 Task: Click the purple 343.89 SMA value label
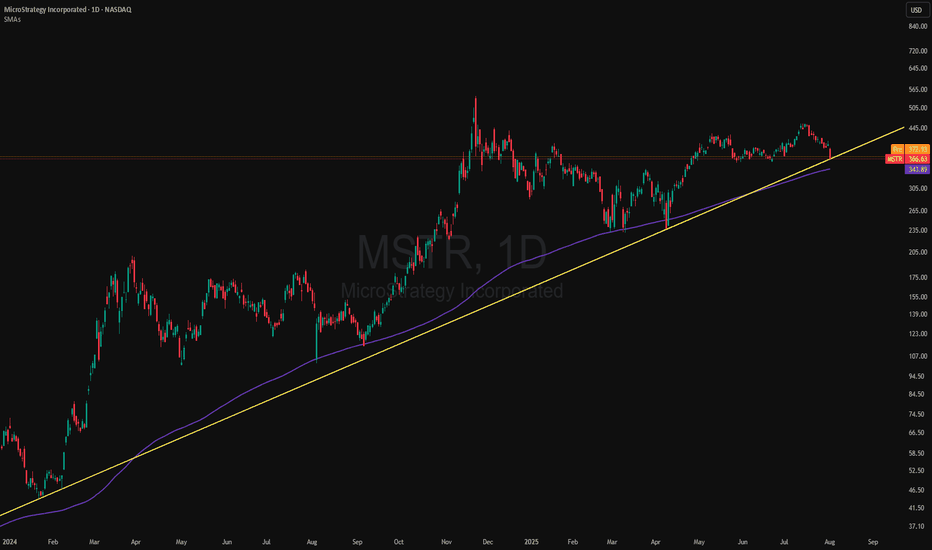917,169
